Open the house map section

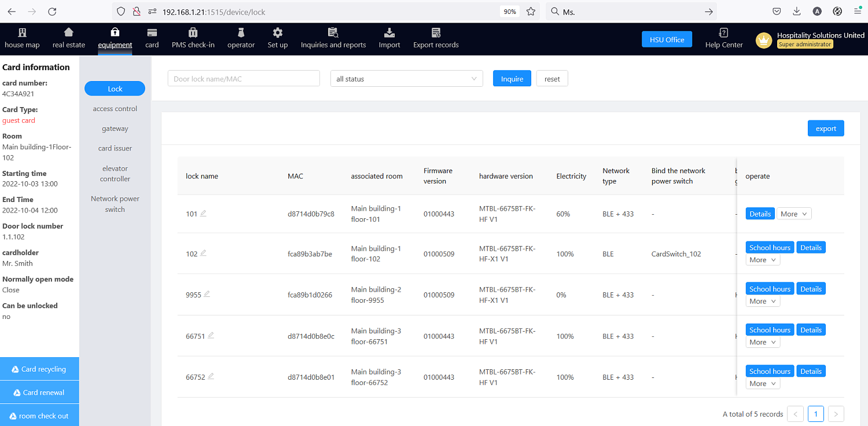22,39
